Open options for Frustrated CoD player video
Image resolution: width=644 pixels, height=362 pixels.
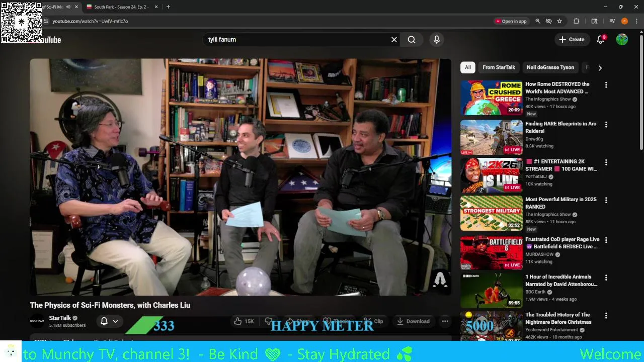tap(606, 240)
